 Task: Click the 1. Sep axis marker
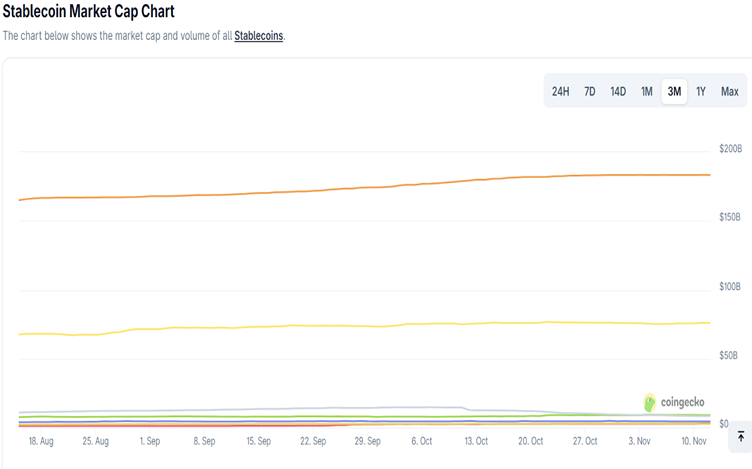pos(149,440)
